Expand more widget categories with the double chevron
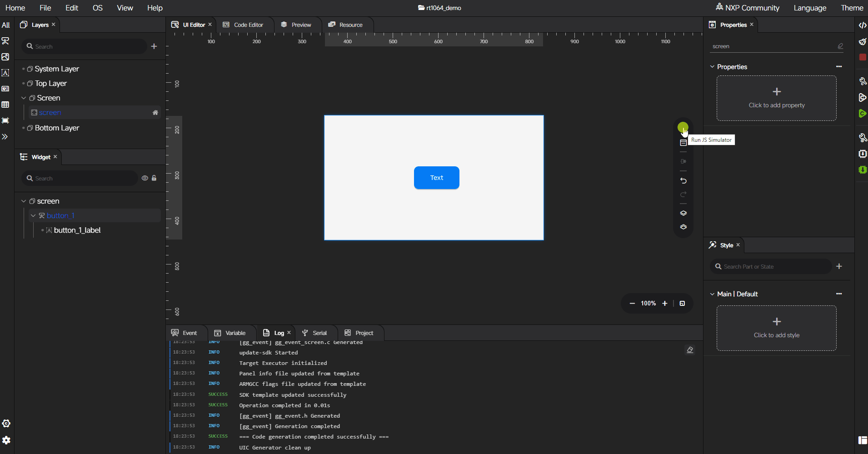868x454 pixels. pyautogui.click(x=5, y=136)
